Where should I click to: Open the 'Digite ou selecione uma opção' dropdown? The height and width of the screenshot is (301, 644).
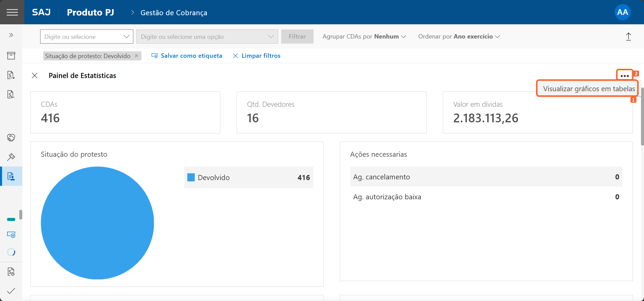coord(207,36)
